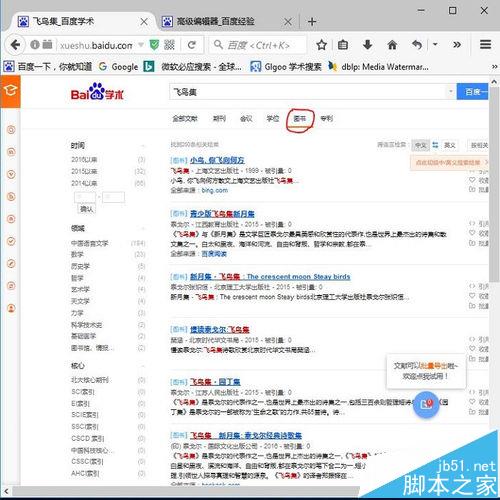Click the blue floating batch export button
The image size is (500, 500).
tap(426, 404)
